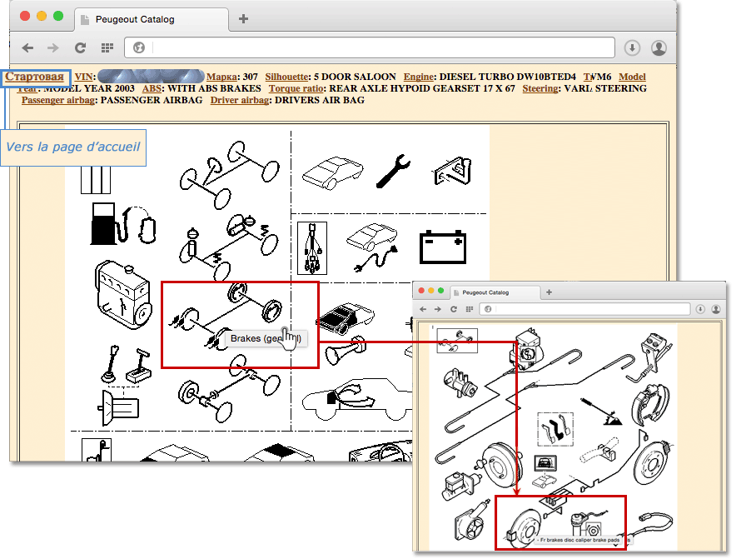Select the rear brake disc part
This screenshot has height=559, width=756.
click(x=652, y=463)
